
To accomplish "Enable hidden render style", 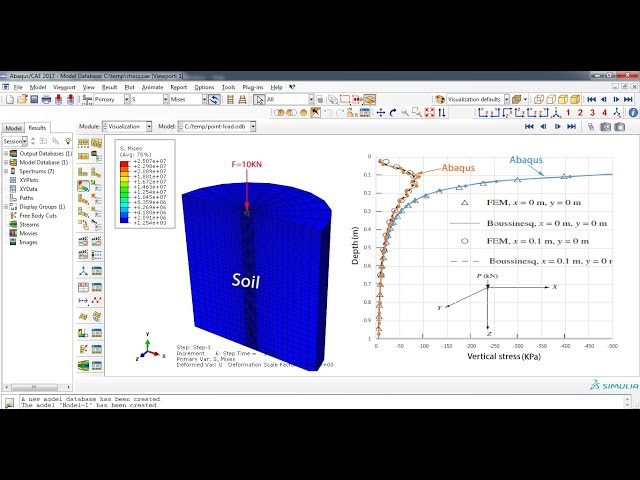I will click(551, 99).
